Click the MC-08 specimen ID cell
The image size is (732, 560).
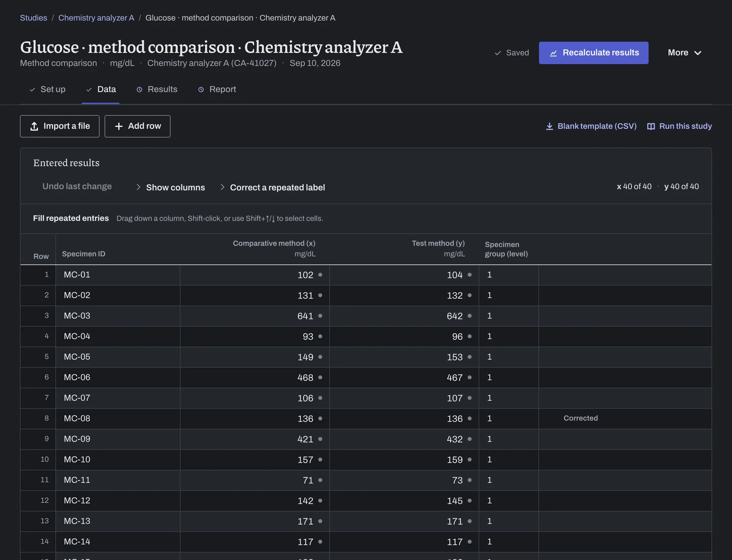click(118, 419)
